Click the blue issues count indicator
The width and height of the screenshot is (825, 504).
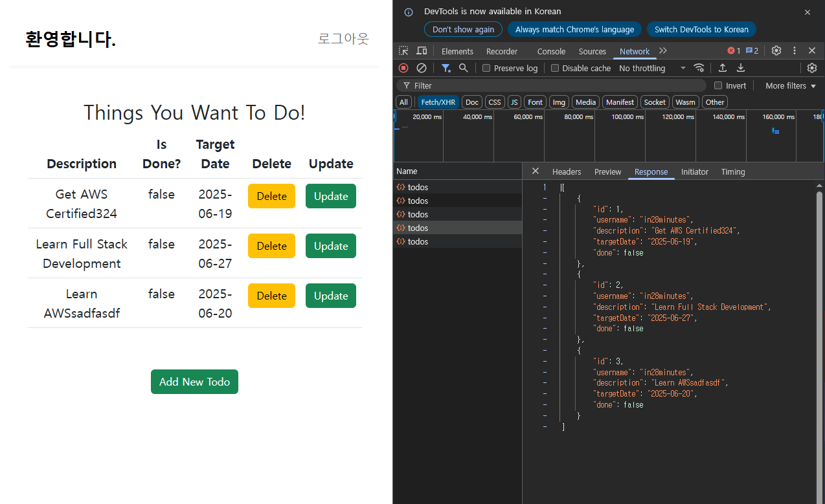tap(752, 50)
